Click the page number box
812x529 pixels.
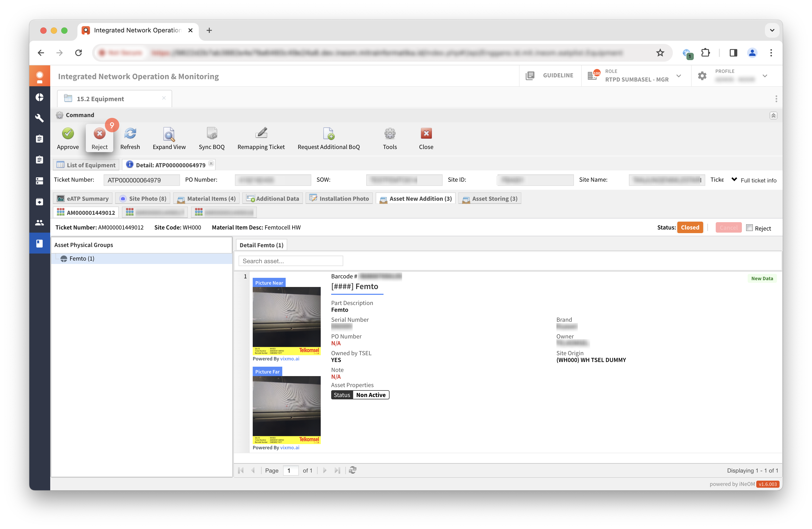point(291,470)
